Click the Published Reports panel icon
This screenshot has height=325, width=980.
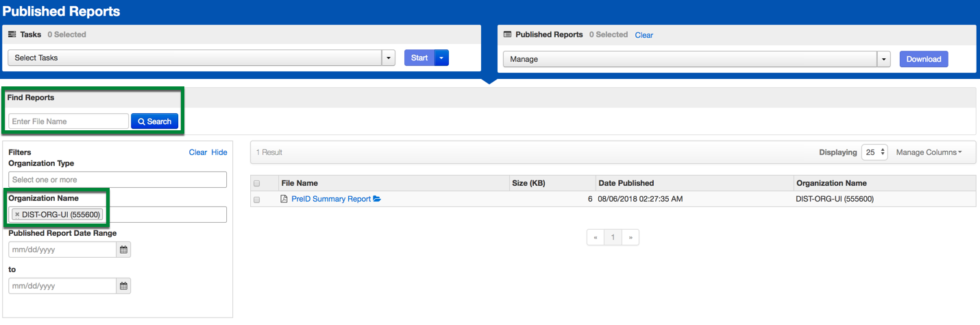coord(507,34)
